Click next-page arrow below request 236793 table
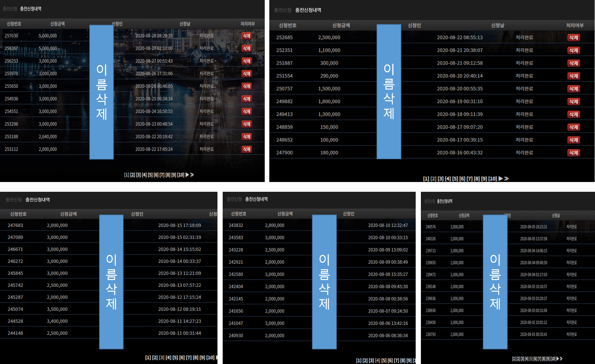Image resolution: width=595 pixels, height=364 pixels. pos(558,358)
